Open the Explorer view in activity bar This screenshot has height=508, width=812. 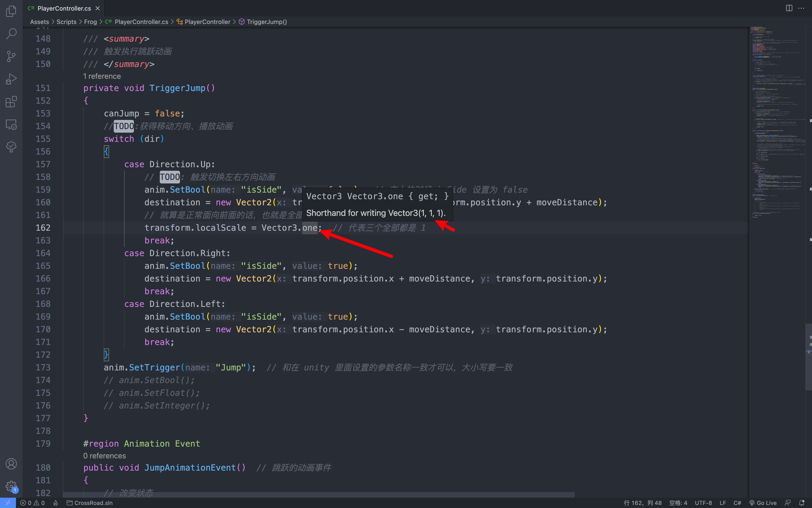11,11
